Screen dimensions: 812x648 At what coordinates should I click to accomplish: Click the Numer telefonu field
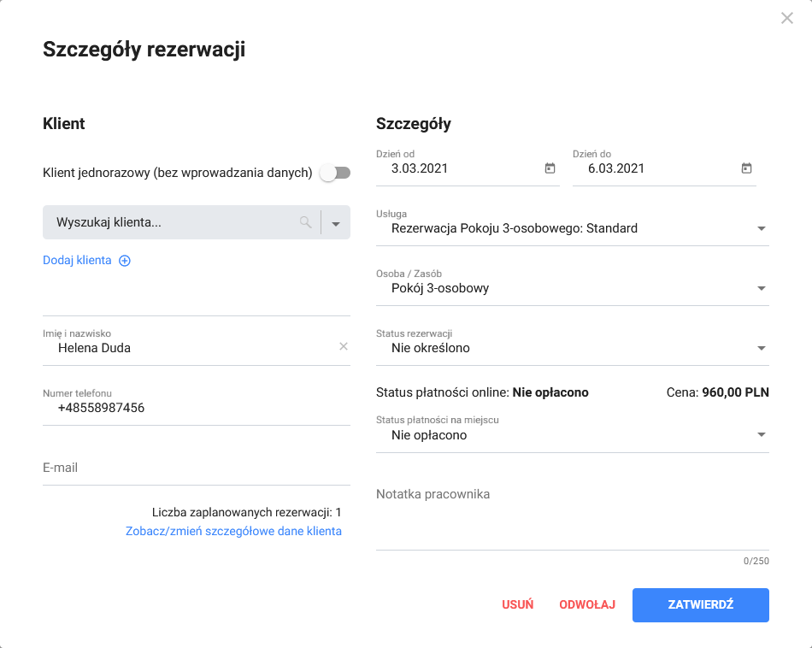pos(196,408)
